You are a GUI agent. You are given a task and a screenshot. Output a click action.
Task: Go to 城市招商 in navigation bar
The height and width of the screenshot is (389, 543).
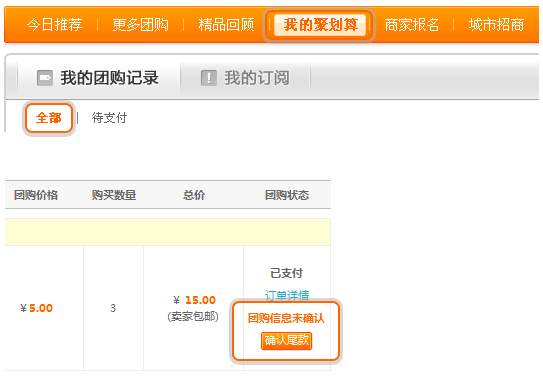click(x=497, y=25)
